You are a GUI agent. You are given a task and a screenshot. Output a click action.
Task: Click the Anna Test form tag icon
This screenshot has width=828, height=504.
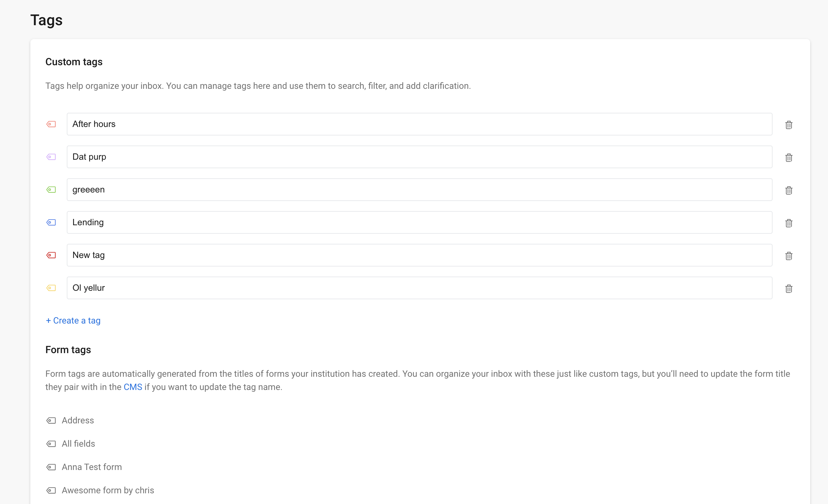pyautogui.click(x=51, y=467)
